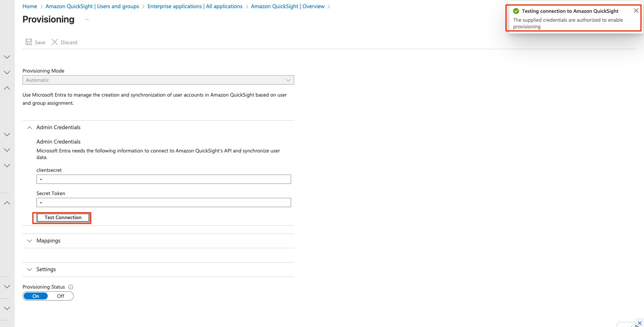Image resolution: width=644 pixels, height=327 pixels.
Task: Open Enterprise applications All applications breadcrumb
Action: coord(195,7)
